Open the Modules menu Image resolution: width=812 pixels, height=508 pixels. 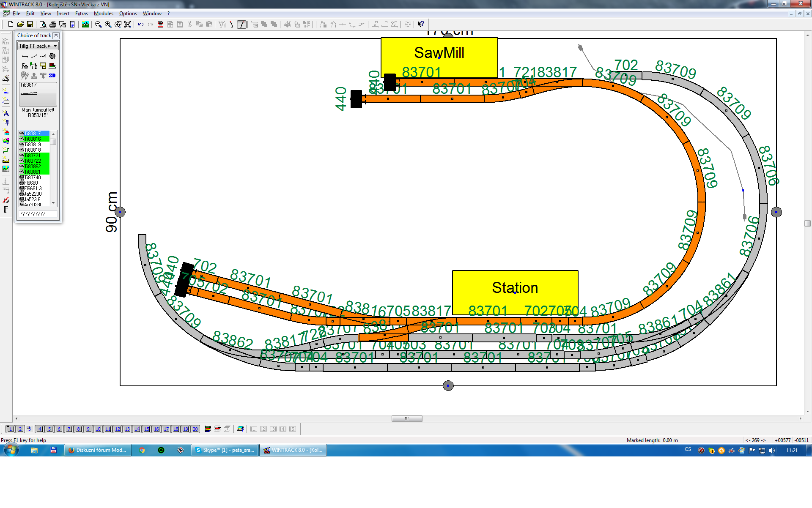point(103,14)
